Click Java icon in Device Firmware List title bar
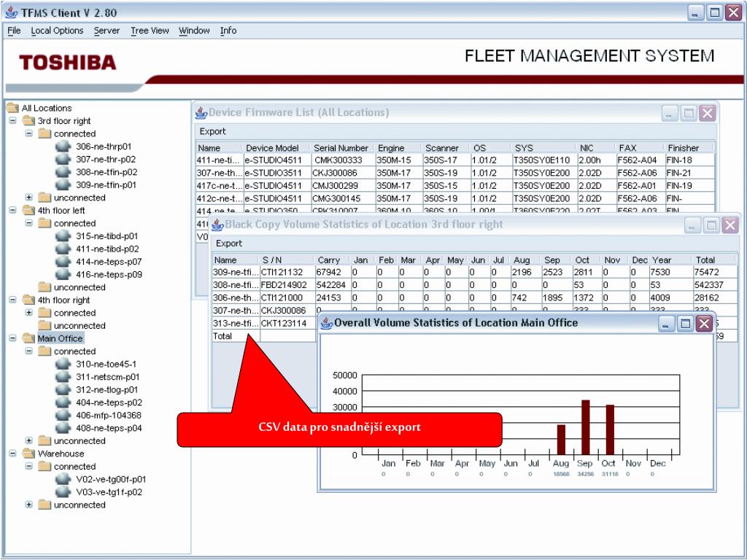The height and width of the screenshot is (560, 747). pos(201,113)
